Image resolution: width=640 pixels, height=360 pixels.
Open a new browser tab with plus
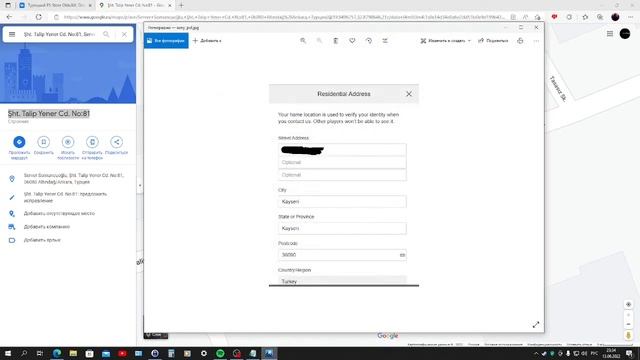point(181,5)
